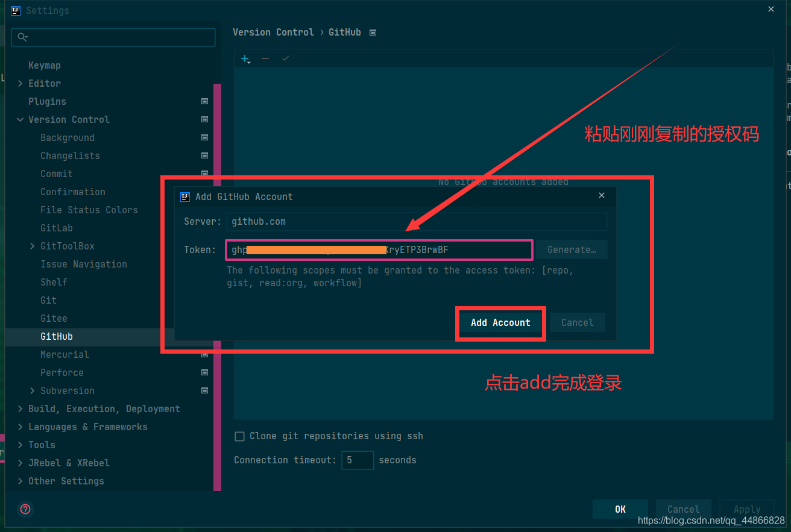Close the Add GitHub Account dialog

(601, 196)
